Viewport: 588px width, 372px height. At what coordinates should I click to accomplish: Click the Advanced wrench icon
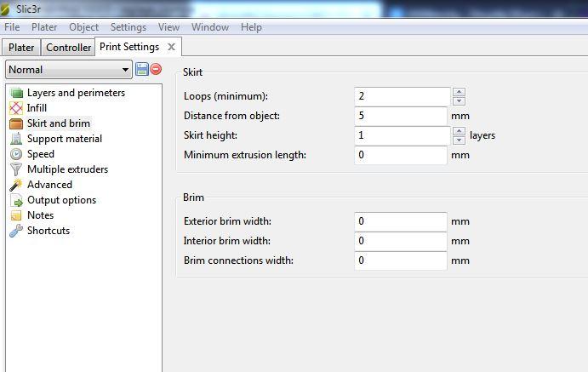(x=15, y=185)
